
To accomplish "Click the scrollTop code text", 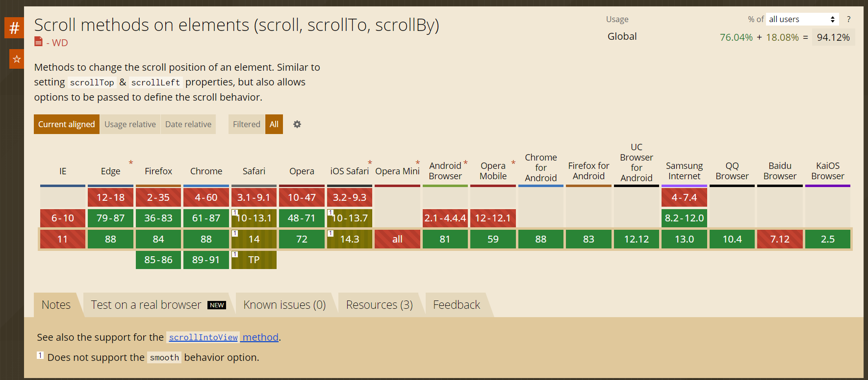I will (x=92, y=82).
